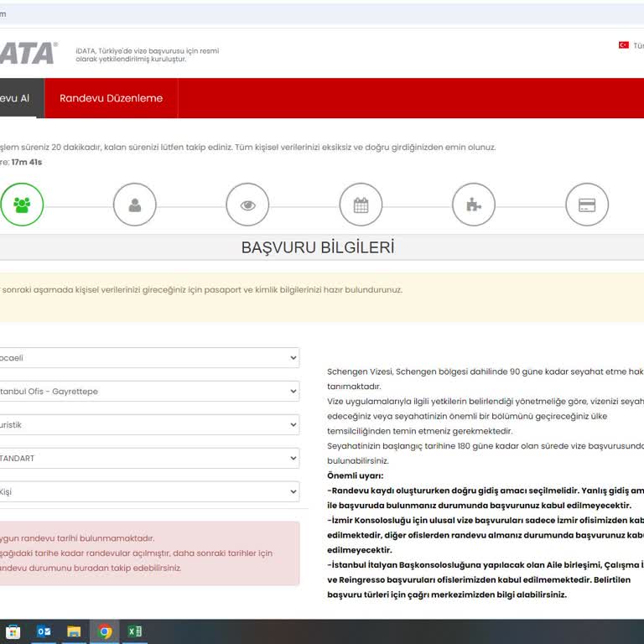Click the randevu durumunu buradan takip link text
Image resolution: width=644 pixels, height=644 pixels.
tap(91, 568)
